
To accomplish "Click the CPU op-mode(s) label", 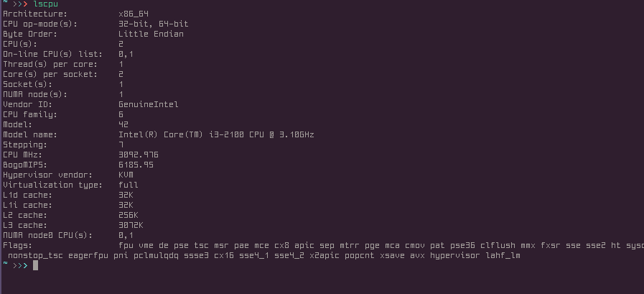I will coord(40,24).
